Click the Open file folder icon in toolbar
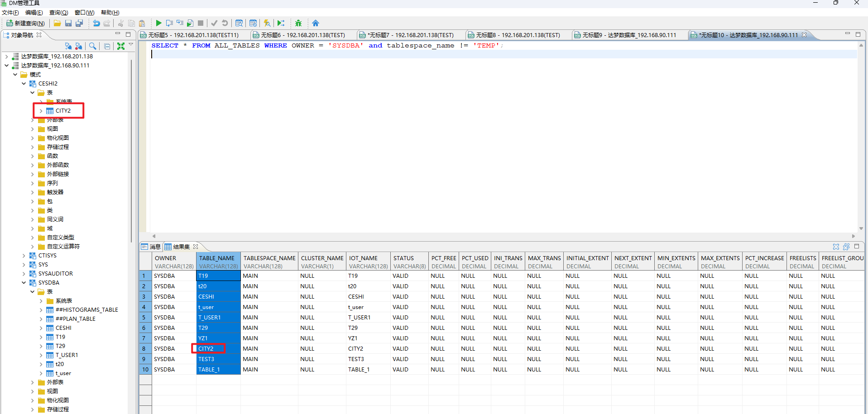The height and width of the screenshot is (414, 868). pos(58,23)
